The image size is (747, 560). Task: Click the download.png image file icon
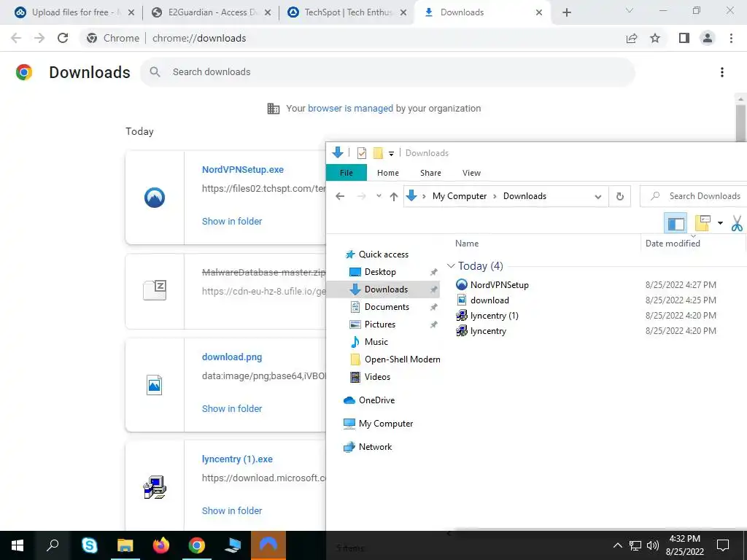(x=155, y=385)
